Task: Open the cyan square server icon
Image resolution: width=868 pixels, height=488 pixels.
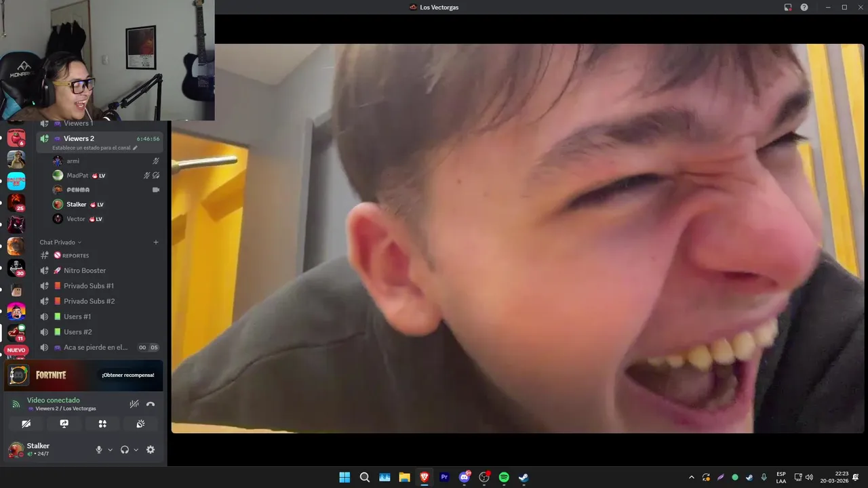Action: [16, 181]
